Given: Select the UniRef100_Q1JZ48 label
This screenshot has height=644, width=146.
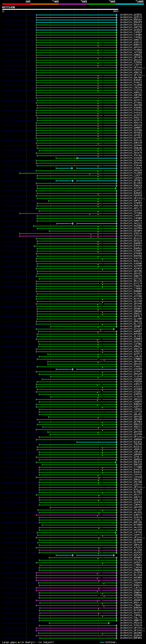Looking at the screenshot, I should click(x=131, y=550).
